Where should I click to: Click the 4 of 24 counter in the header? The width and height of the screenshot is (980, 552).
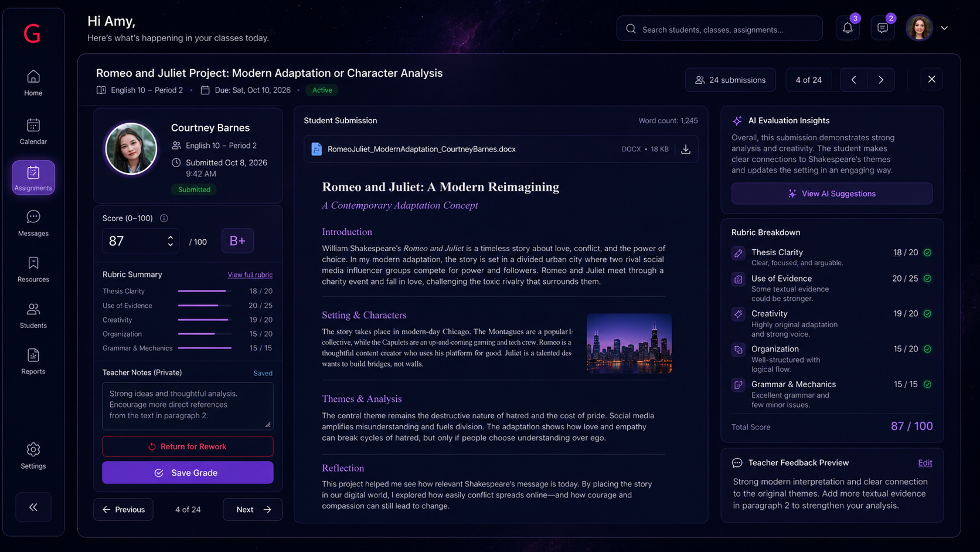coord(808,80)
